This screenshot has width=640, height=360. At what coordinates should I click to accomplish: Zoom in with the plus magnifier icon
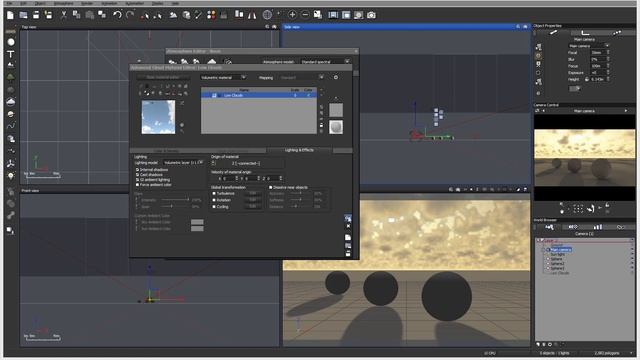(x=292, y=15)
